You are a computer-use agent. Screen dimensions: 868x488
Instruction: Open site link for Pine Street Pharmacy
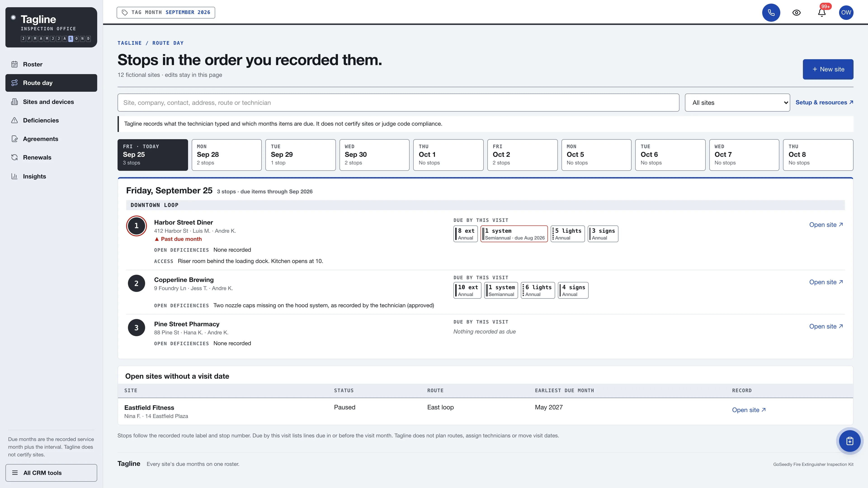click(x=826, y=326)
